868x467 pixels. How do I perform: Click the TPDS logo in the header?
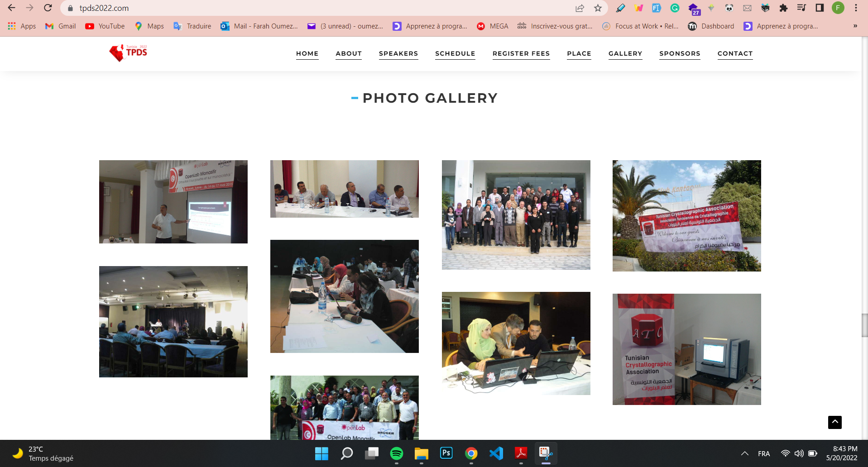(x=129, y=53)
